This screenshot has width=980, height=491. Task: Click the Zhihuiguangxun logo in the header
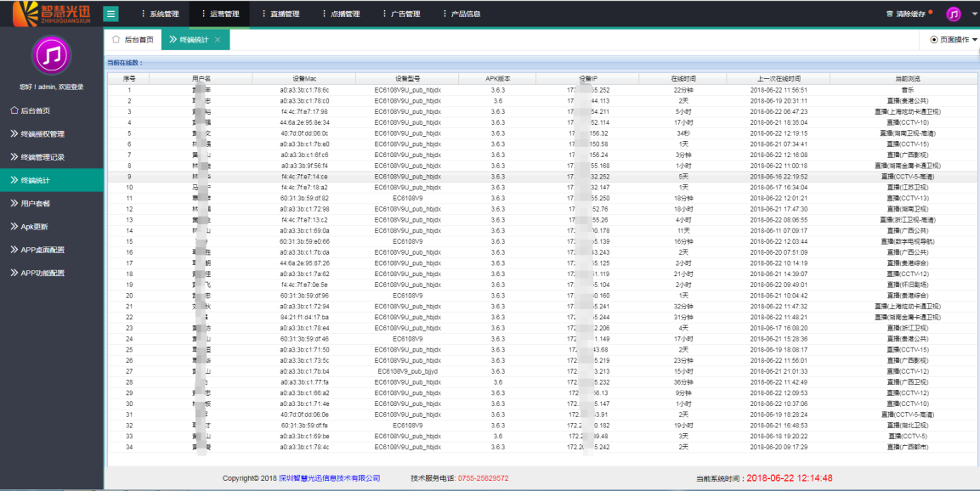[x=51, y=13]
